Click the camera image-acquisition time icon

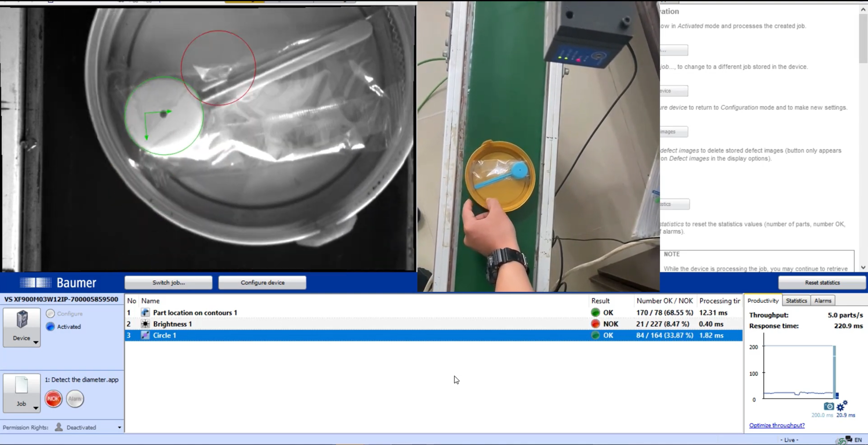tap(828, 406)
